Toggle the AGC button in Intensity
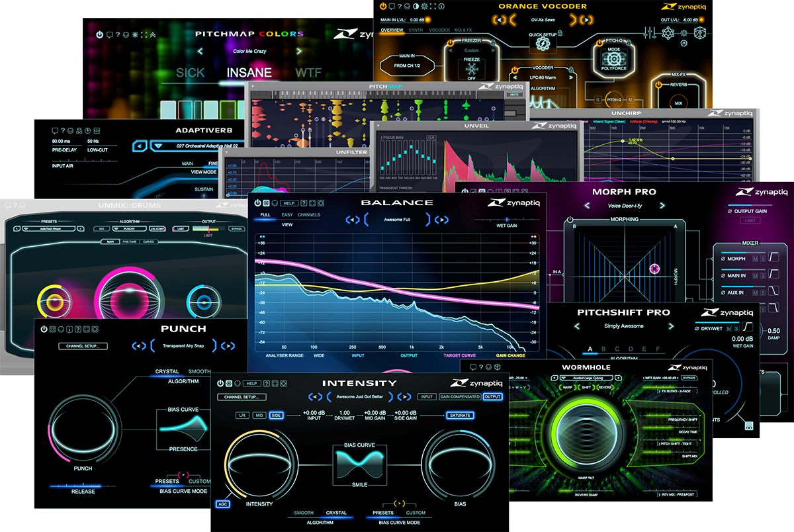The height and width of the screenshot is (532, 794). (222, 504)
